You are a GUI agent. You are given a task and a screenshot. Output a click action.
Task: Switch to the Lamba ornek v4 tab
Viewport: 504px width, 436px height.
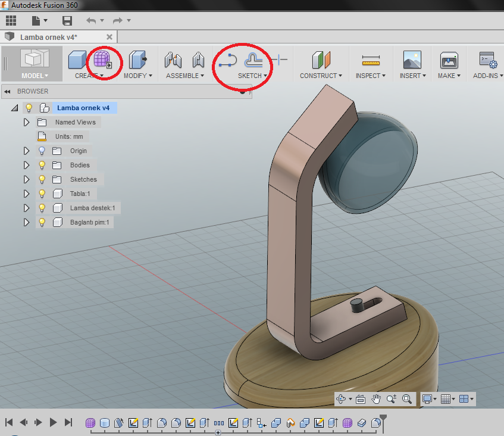click(x=48, y=37)
